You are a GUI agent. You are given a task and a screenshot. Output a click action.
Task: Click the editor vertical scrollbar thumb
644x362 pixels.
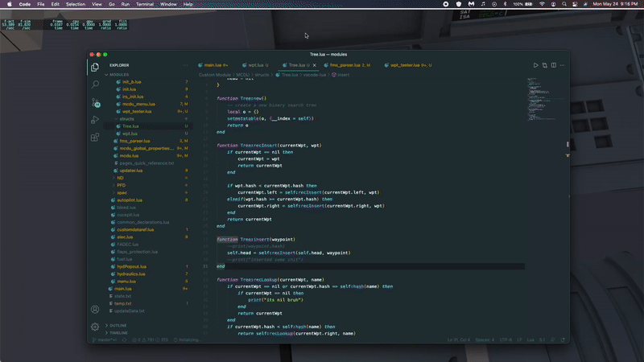tap(568, 145)
